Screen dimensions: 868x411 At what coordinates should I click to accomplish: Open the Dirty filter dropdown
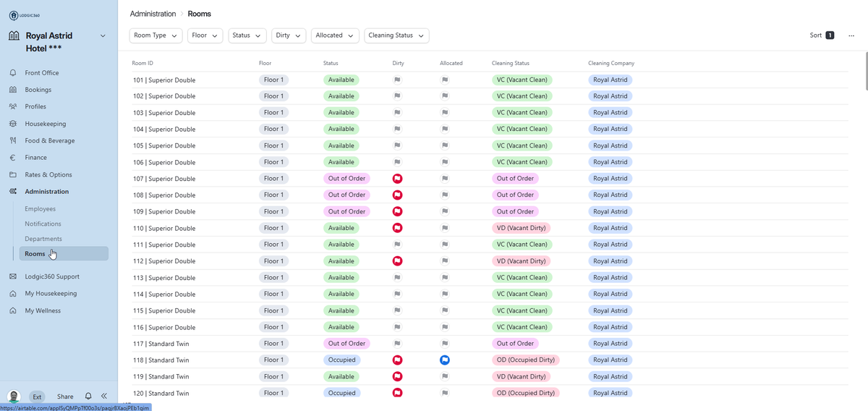point(289,35)
